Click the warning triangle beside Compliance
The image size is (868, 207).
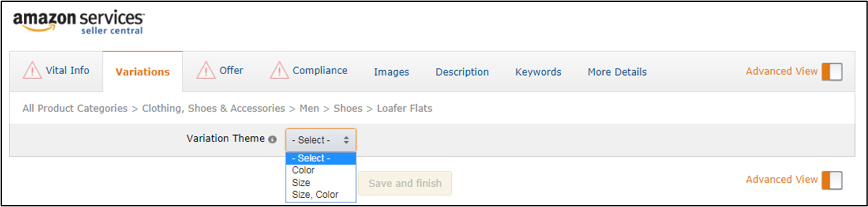pyautogui.click(x=279, y=70)
